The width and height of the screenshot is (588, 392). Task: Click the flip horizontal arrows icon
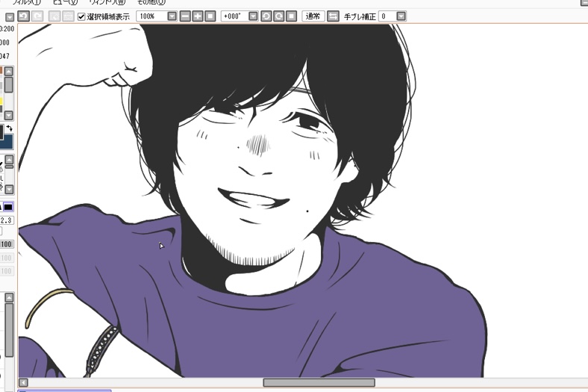(x=333, y=16)
